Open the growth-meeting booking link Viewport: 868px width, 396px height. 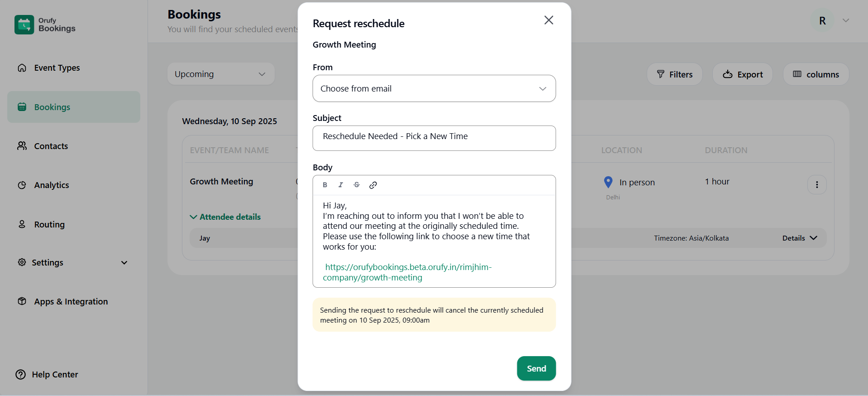[x=408, y=267]
